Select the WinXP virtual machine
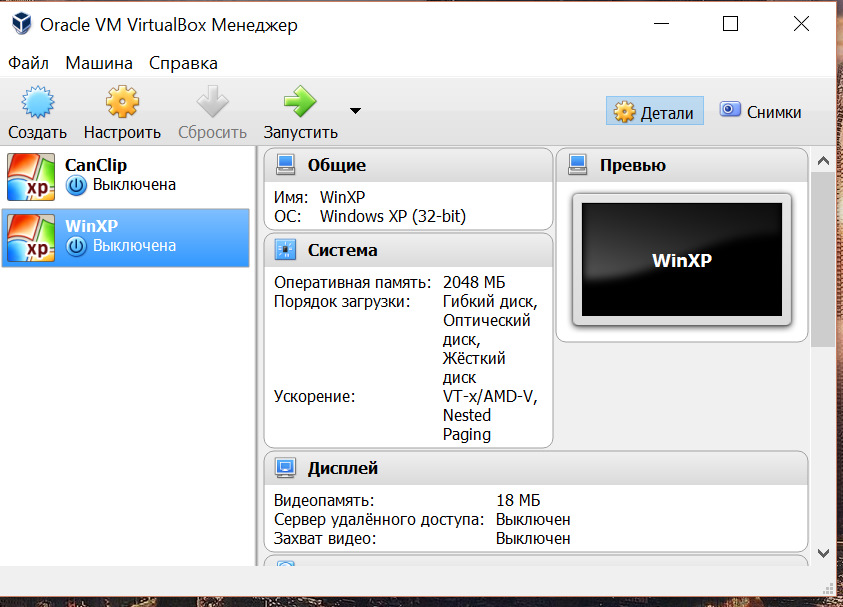 [126, 238]
